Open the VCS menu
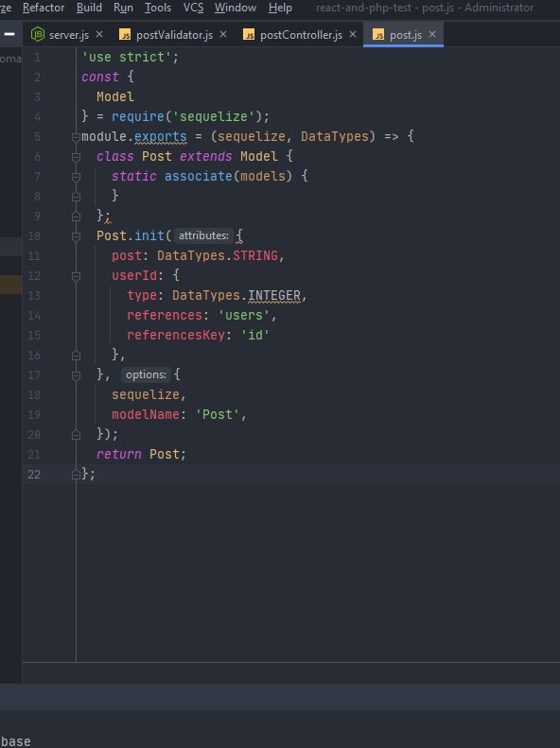The width and height of the screenshot is (560, 748). pyautogui.click(x=193, y=8)
